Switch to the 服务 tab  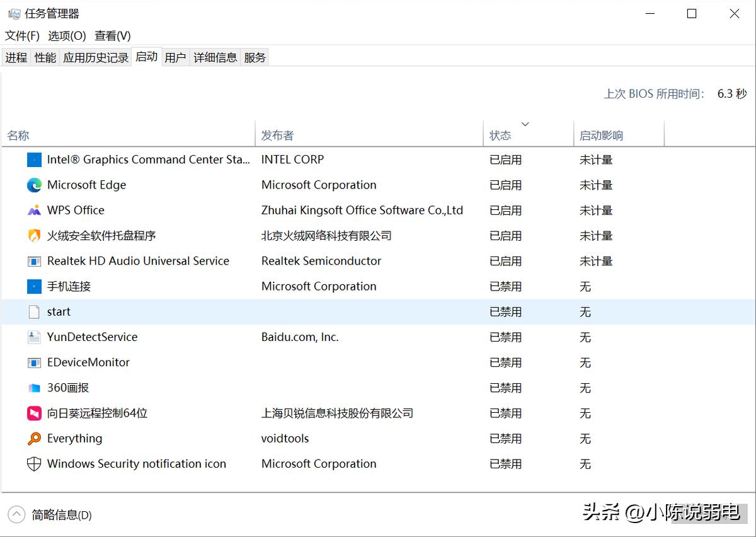pos(255,57)
